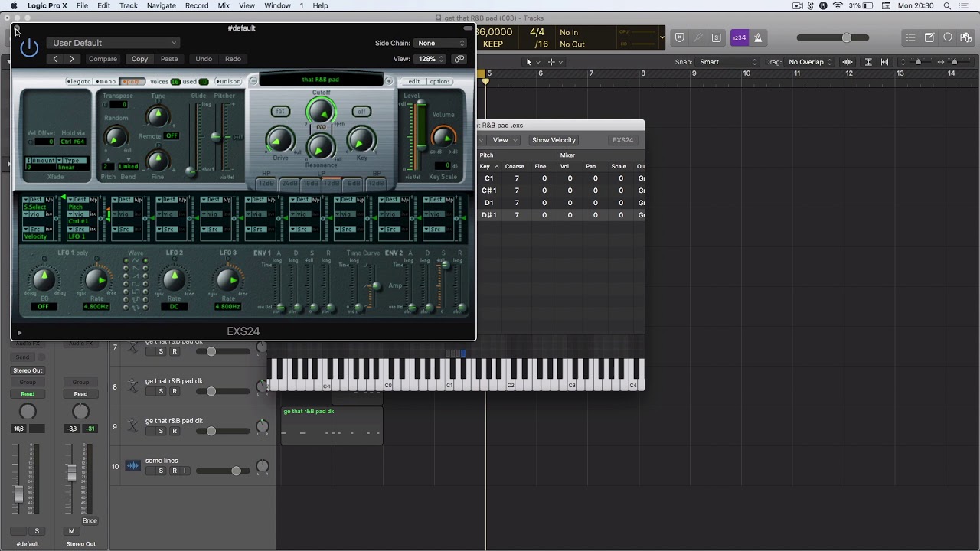Open 'that R&B pad' instrument menu

(x=321, y=80)
